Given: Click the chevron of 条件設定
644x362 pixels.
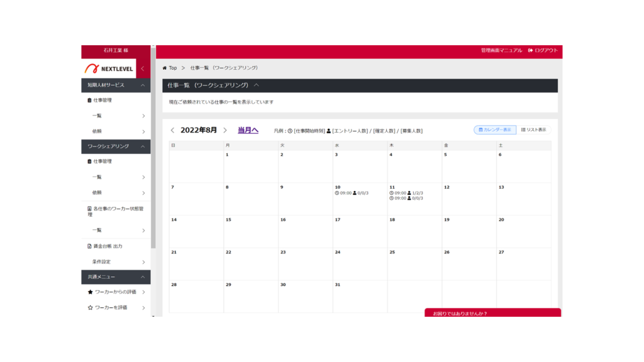Looking at the screenshot, I should pyautogui.click(x=143, y=262).
